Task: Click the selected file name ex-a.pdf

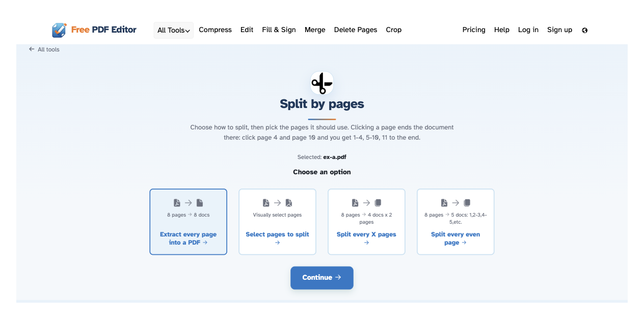Action: point(335,157)
